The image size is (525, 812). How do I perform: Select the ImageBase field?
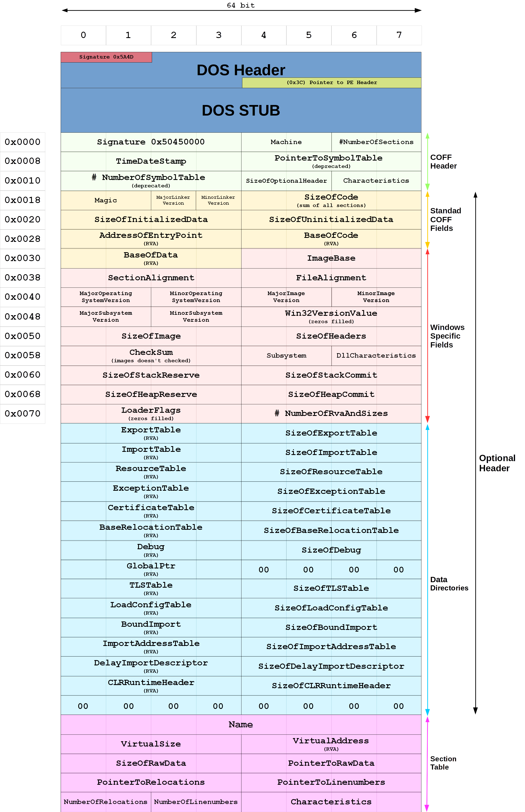pos(331,258)
